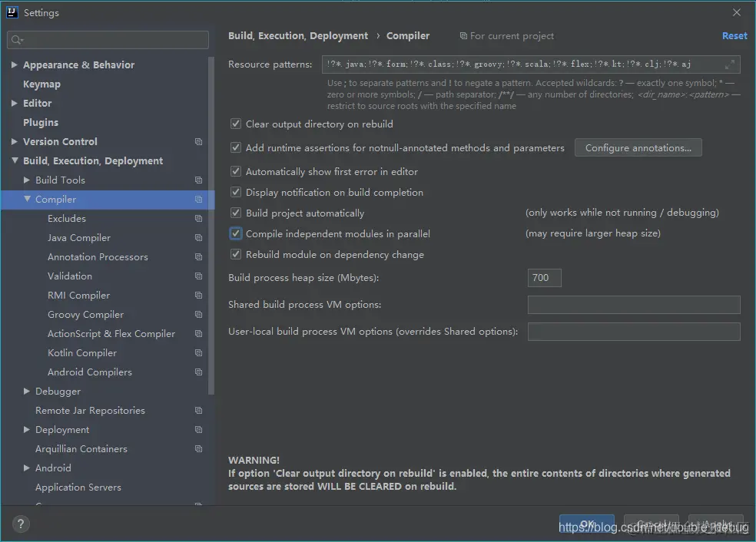Viewport: 756px width, 542px height.
Task: Select Excludes under Compiler
Action: 67,218
